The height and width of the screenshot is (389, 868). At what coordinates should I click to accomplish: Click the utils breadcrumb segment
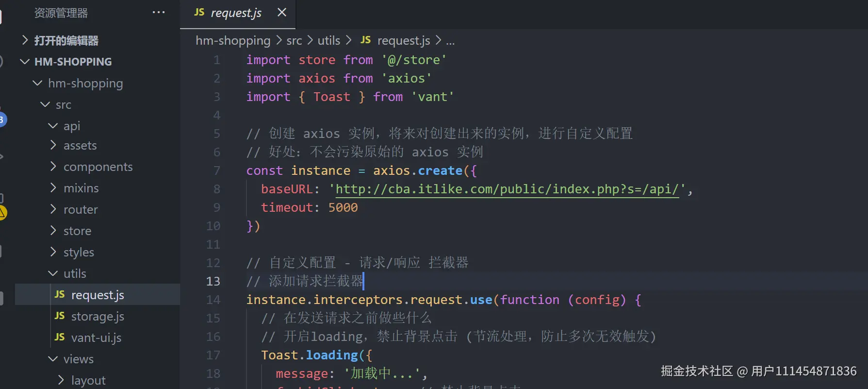click(x=329, y=41)
